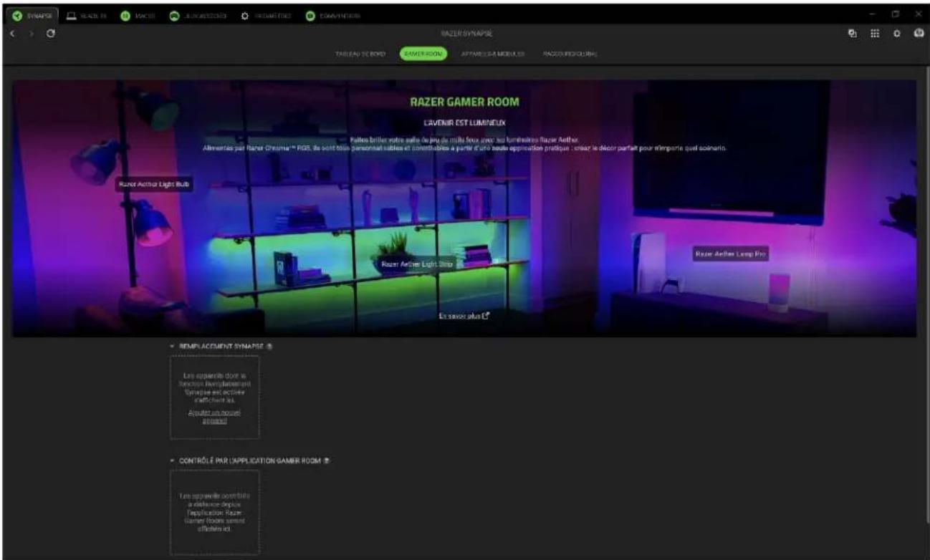Open the Paramètres tab with gear icon
The width and height of the screenshot is (930, 560).
pyautogui.click(x=267, y=15)
